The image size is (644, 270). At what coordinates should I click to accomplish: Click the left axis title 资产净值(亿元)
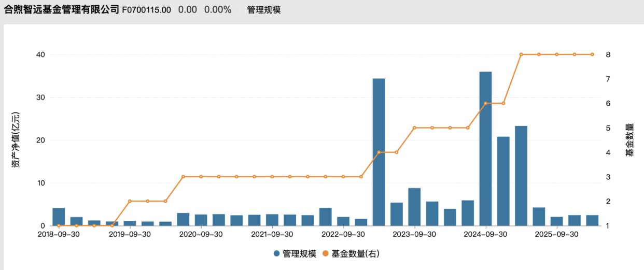[x=17, y=140]
